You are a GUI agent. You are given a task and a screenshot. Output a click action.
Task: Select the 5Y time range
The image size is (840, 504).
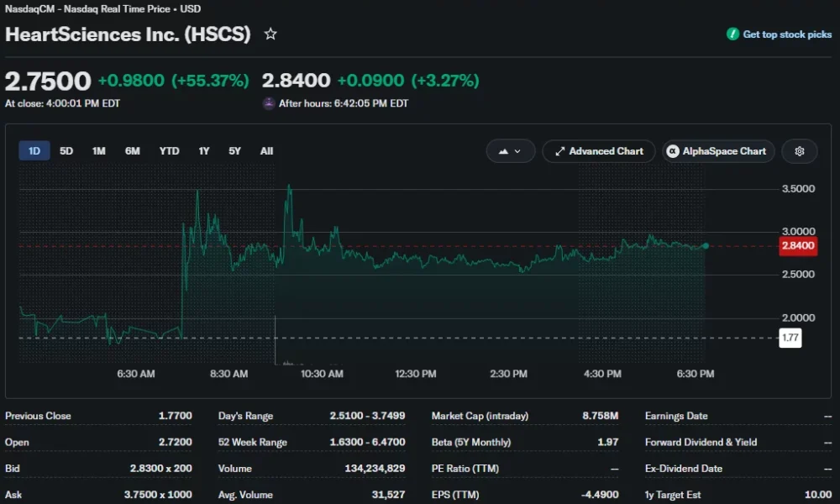(x=234, y=151)
